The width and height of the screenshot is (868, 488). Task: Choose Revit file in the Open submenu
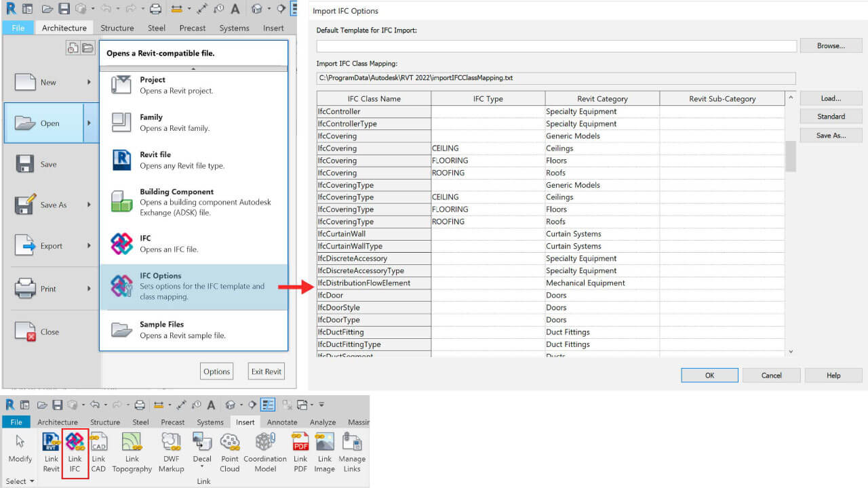(194, 160)
